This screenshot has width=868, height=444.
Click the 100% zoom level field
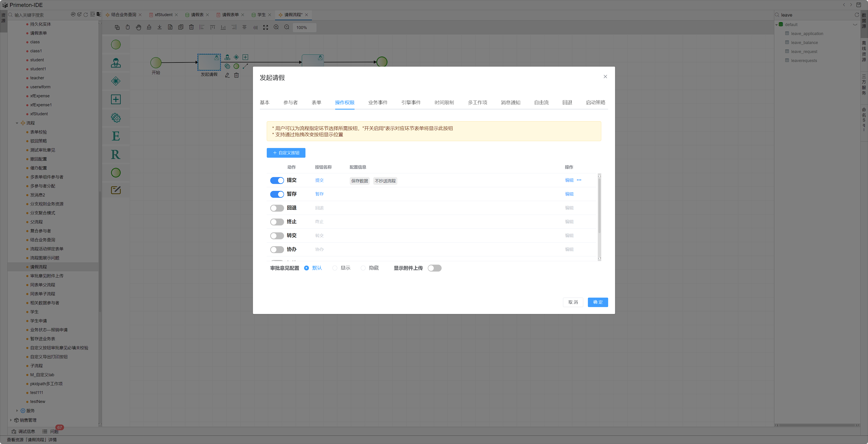304,28
